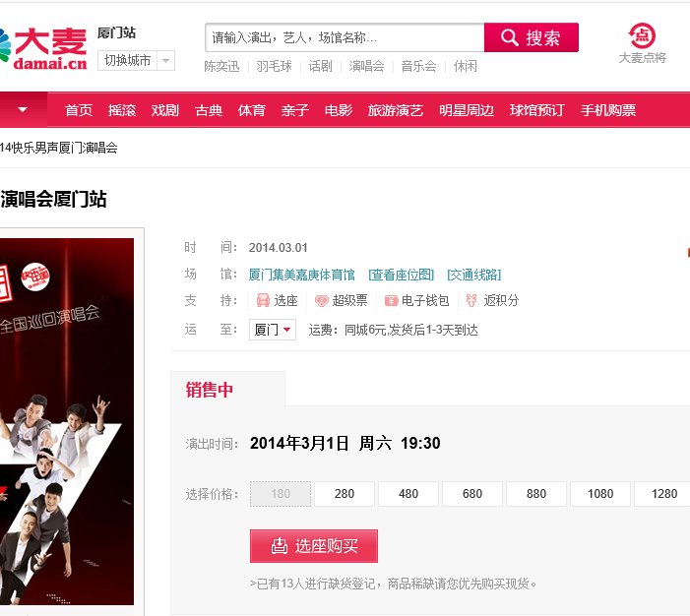This screenshot has height=616, width=690.
Task: Click the 选座购买 buy button
Action: (314, 546)
